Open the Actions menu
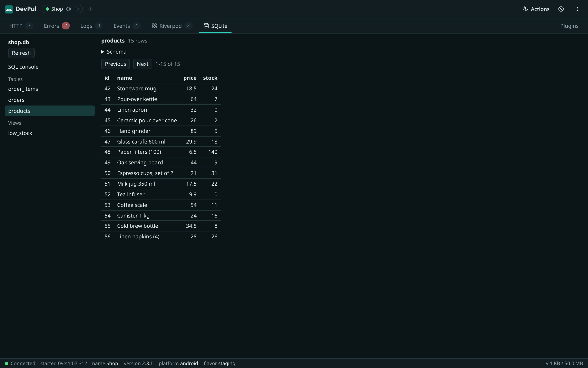588x368 pixels. (536, 9)
